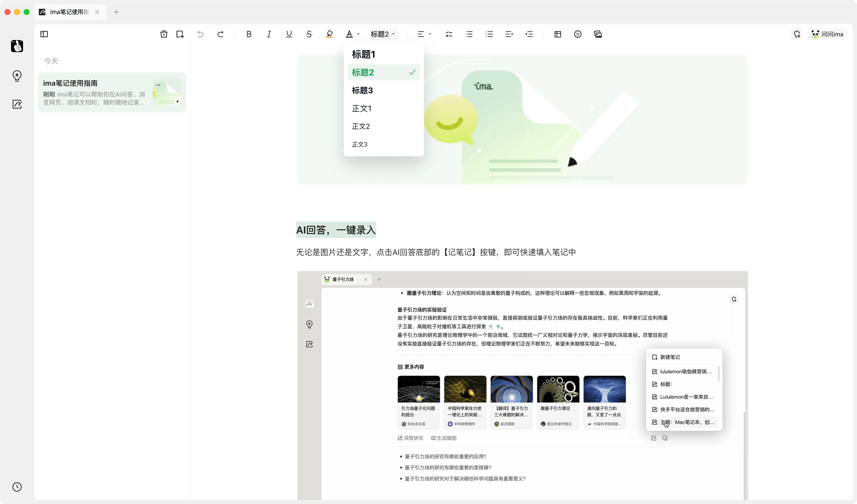The width and height of the screenshot is (857, 504).
Task: Click the 问问ima button
Action: (x=827, y=34)
